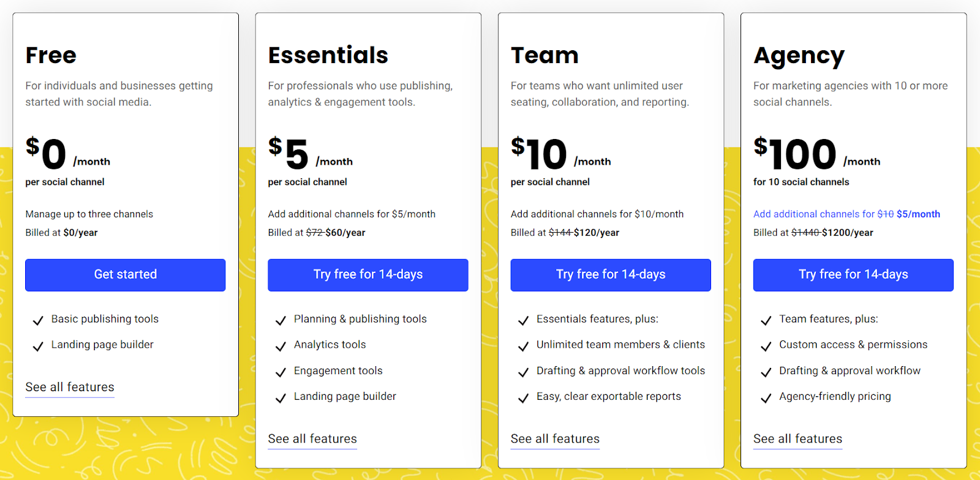Click the checkmark beside Planning & publishing tools
980x480 pixels.
[281, 320]
